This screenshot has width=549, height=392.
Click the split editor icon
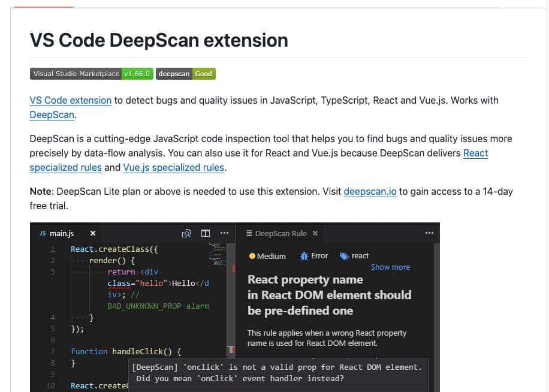[206, 233]
